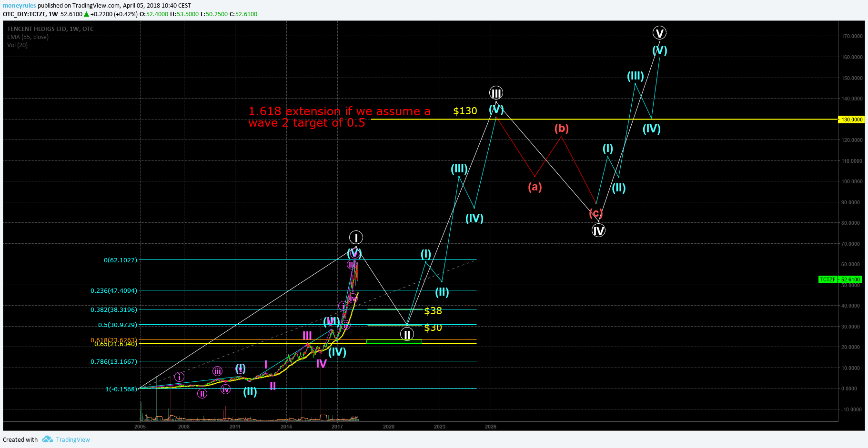Click the TradingView link at bottom
Viewport: 868px width, 448px height.
pos(73,439)
